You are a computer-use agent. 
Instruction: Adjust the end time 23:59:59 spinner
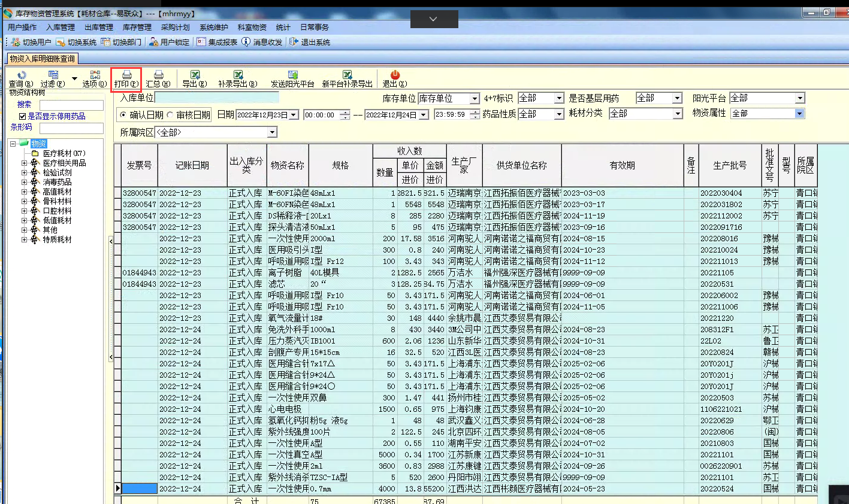tap(475, 114)
